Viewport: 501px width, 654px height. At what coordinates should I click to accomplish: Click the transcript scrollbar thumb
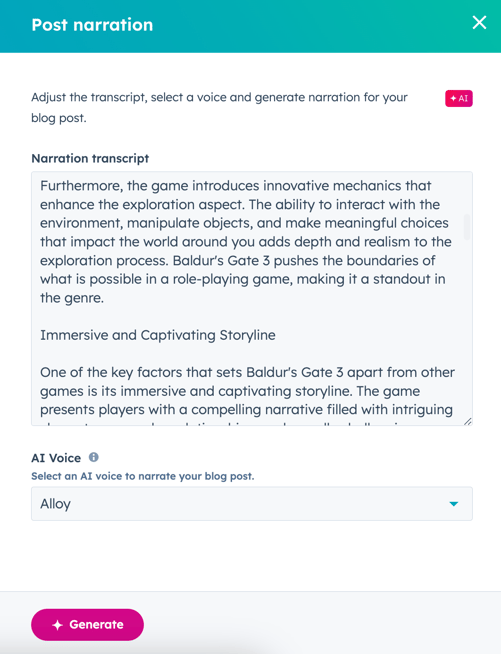[x=467, y=227]
